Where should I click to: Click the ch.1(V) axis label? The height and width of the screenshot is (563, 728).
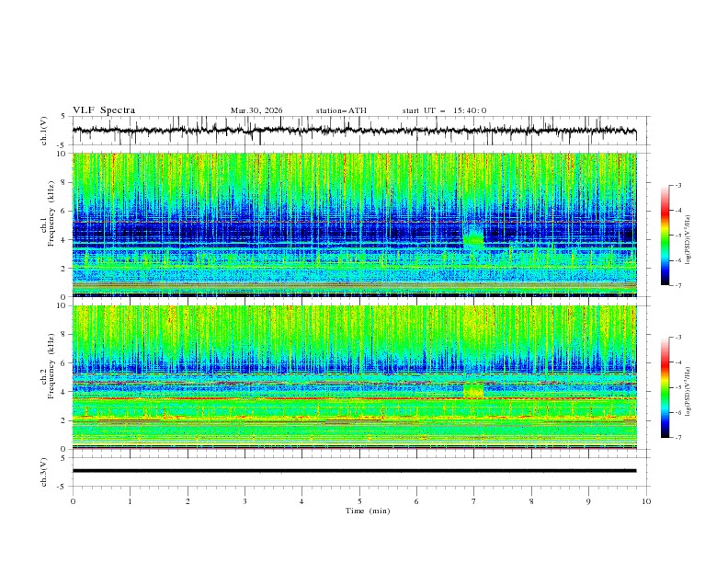click(44, 131)
